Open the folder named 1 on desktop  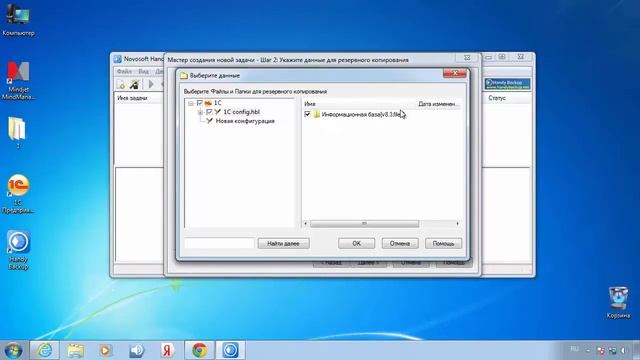(17, 133)
